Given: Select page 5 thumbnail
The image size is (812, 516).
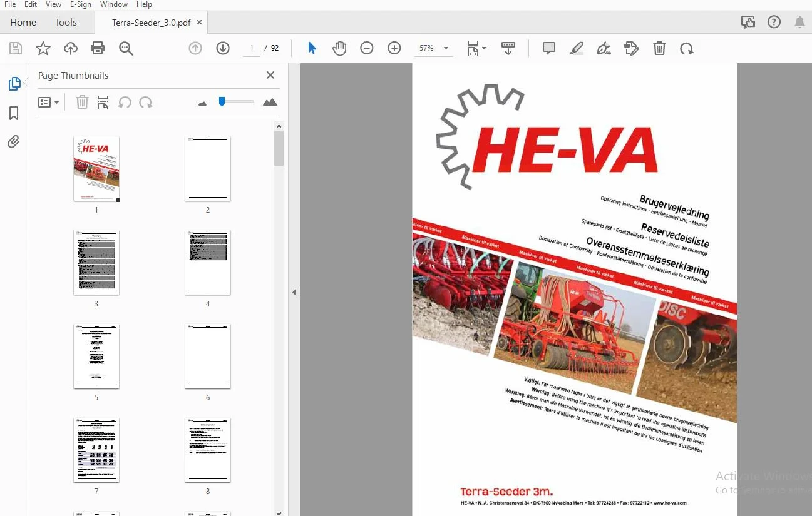Looking at the screenshot, I should click(96, 357).
